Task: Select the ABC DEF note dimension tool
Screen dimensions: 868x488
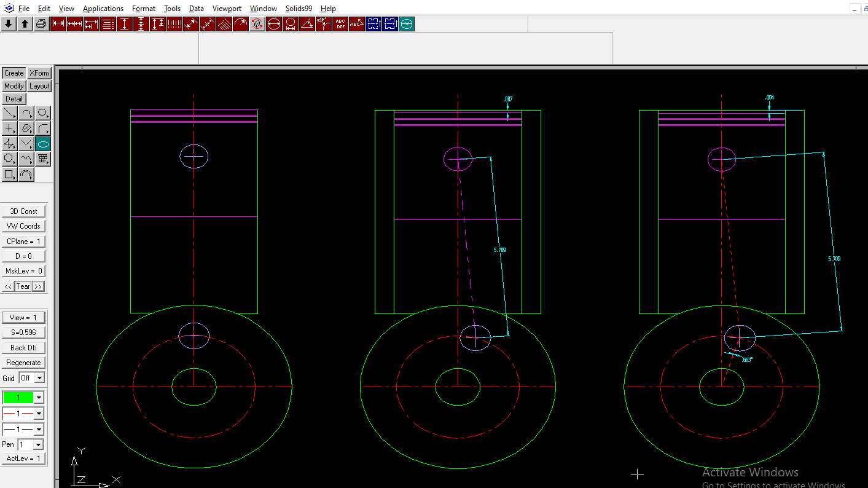Action: [x=340, y=23]
